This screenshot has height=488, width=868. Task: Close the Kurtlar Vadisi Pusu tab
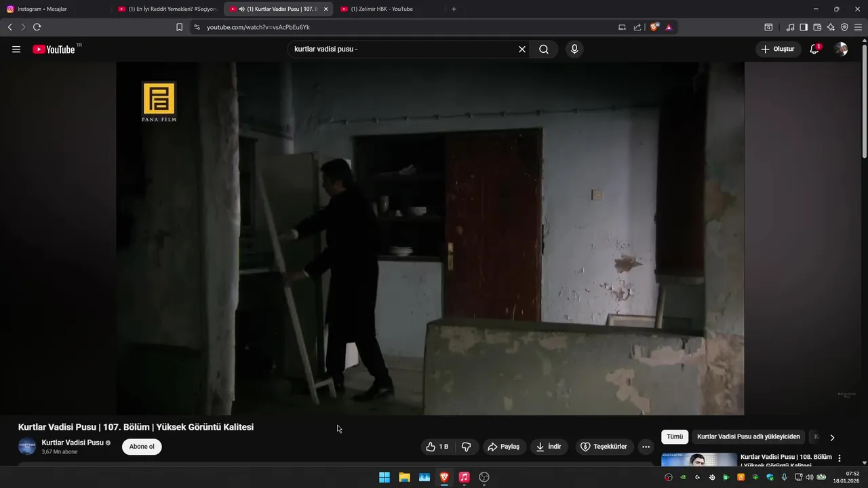[x=325, y=9]
